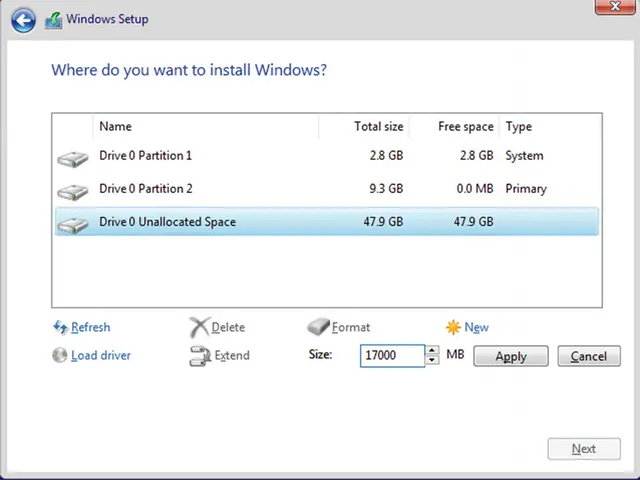The width and height of the screenshot is (640, 480).
Task: Click the Refresh arrows icon
Action: 59,327
